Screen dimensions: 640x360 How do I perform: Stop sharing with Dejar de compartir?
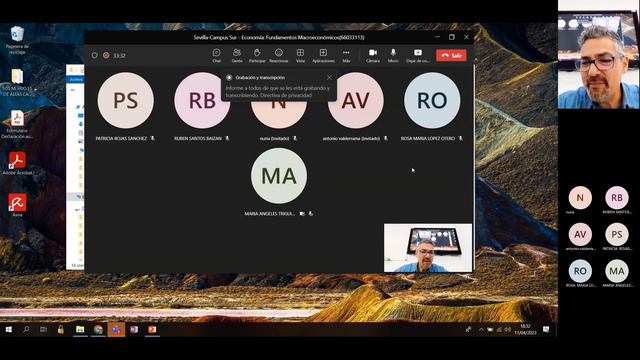coord(418,56)
